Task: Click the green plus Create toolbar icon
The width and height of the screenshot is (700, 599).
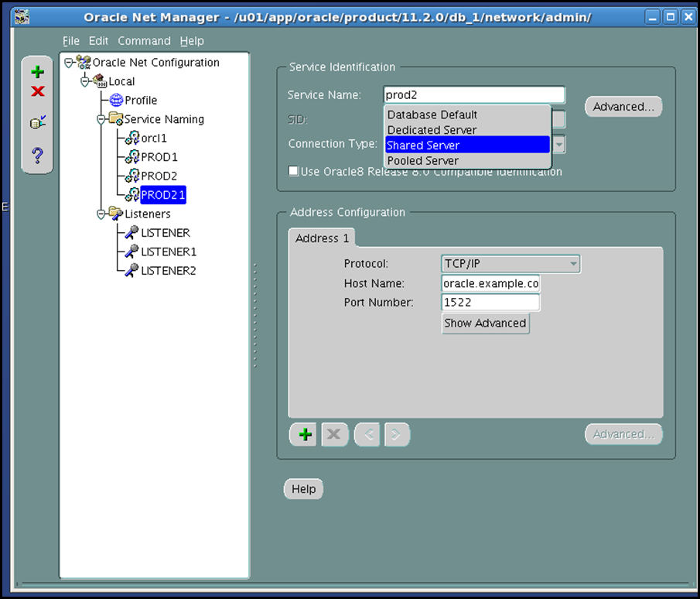Action: [37, 72]
